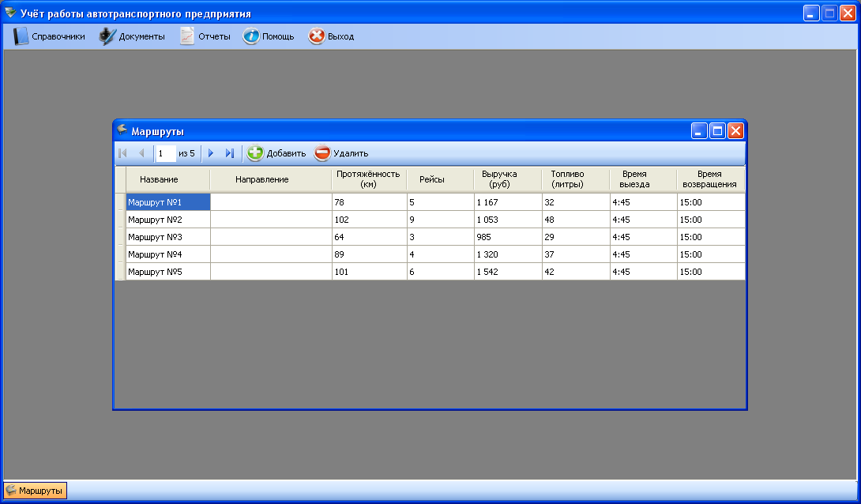This screenshot has height=504, width=861.
Task: Click the record number input field
Action: pos(165,153)
